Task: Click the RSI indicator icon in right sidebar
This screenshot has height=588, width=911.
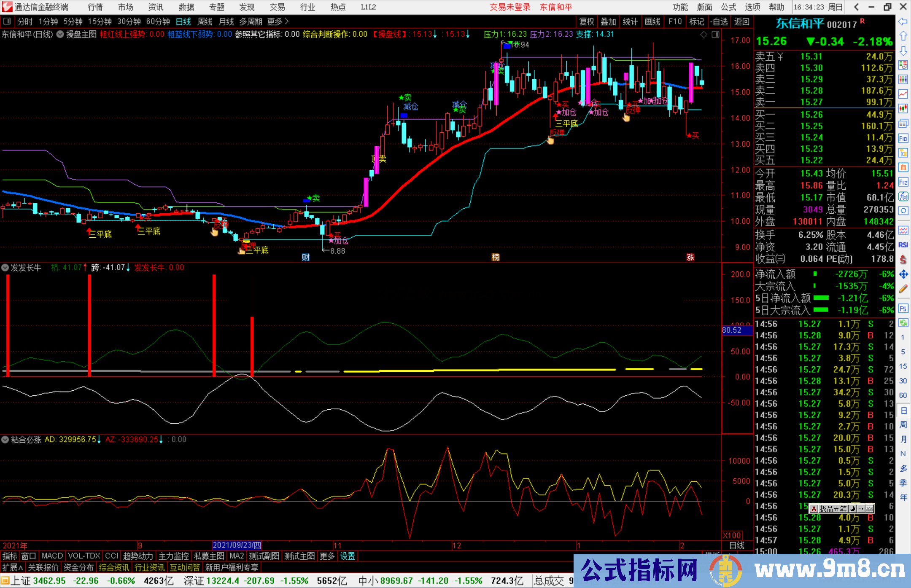Action: (x=903, y=244)
